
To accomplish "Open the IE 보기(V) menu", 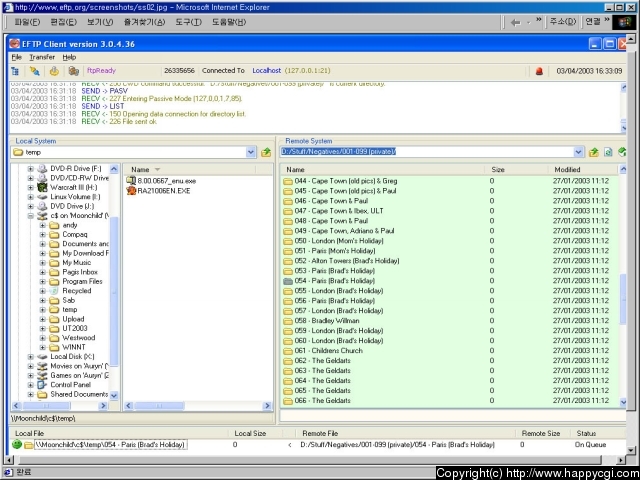I will (100, 22).
